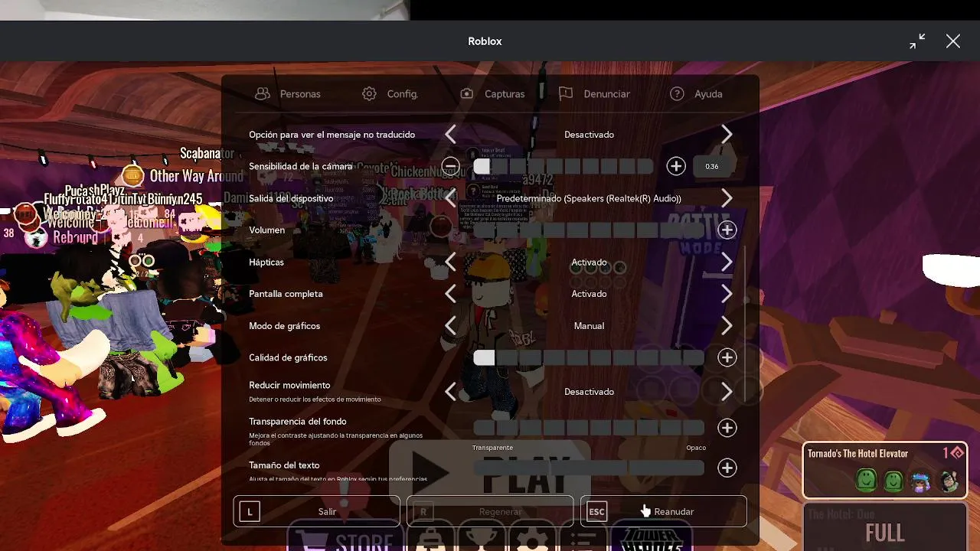Decrease camera sensitivity with minus icon
This screenshot has height=551, width=980.
point(451,166)
